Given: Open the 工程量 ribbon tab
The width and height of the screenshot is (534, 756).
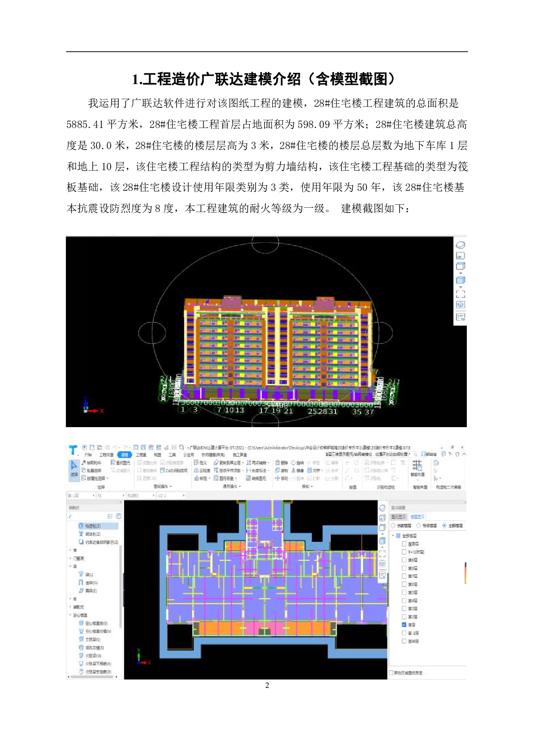Looking at the screenshot, I should pos(141,455).
